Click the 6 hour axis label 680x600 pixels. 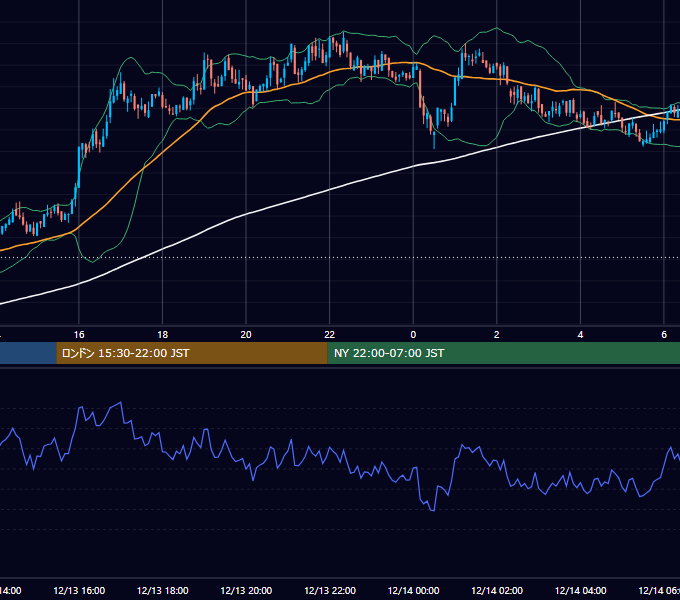click(664, 335)
